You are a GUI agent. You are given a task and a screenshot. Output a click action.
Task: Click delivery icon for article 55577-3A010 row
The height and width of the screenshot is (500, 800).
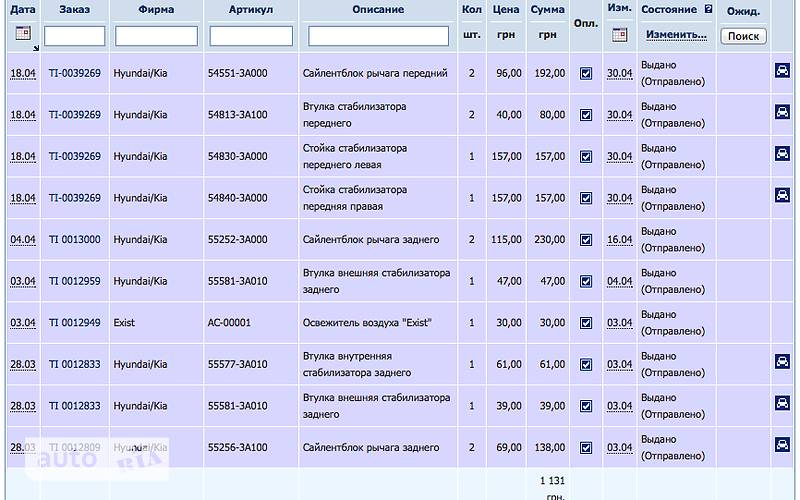tap(782, 361)
